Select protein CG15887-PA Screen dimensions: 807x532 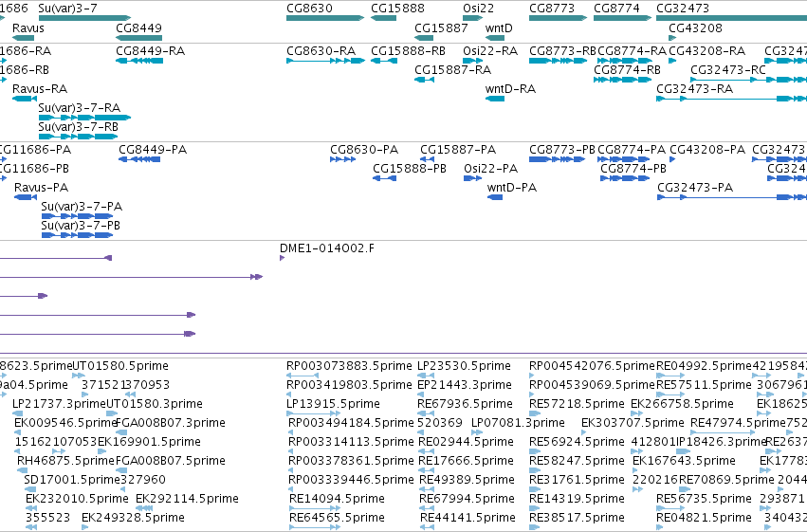[x=427, y=159]
